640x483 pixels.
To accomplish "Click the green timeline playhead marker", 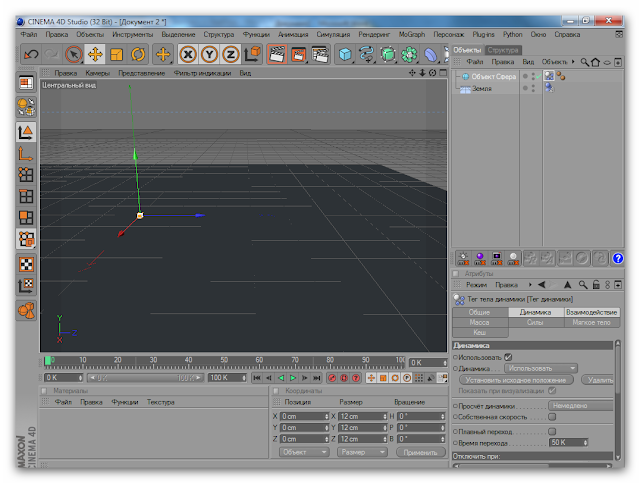I will point(47,360).
